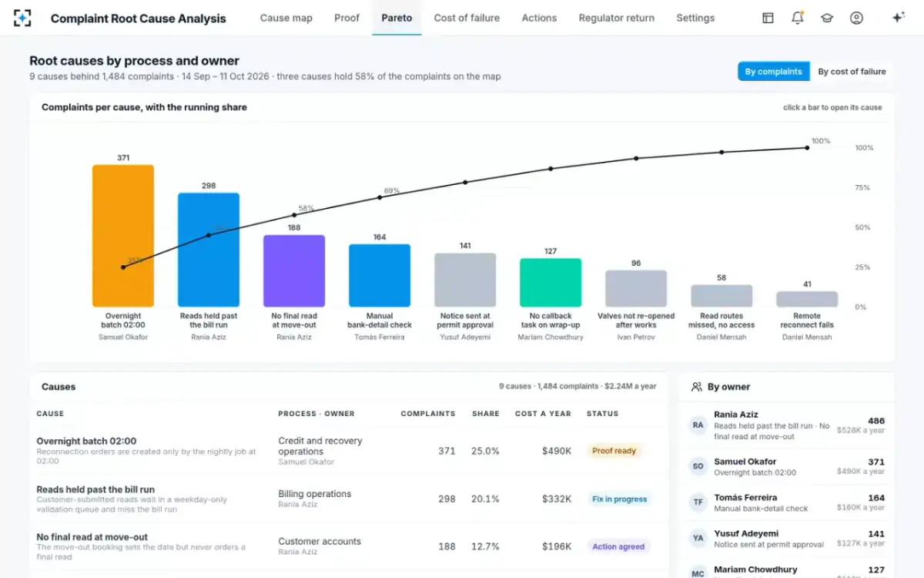Open the notifications bell
924x578 pixels.
click(798, 18)
